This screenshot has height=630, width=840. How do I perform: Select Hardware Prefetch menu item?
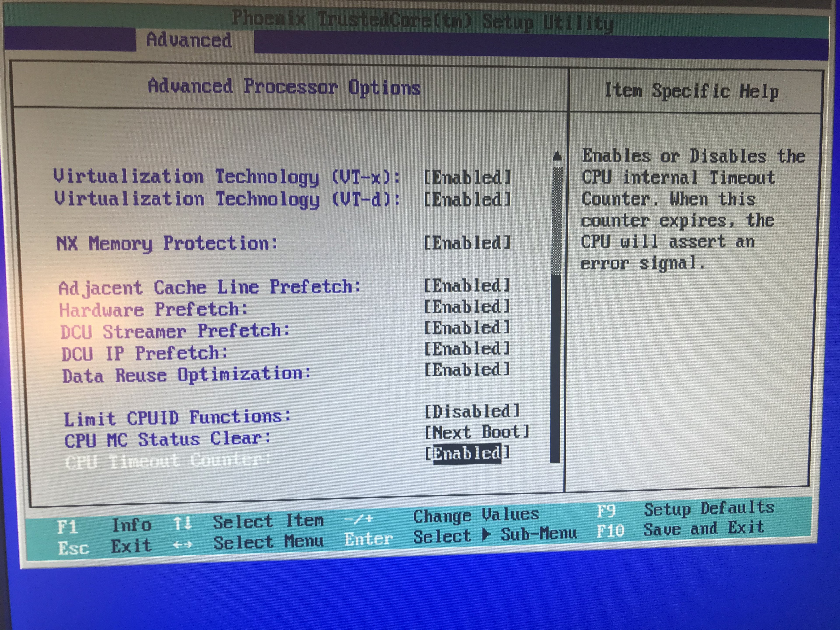154,310
